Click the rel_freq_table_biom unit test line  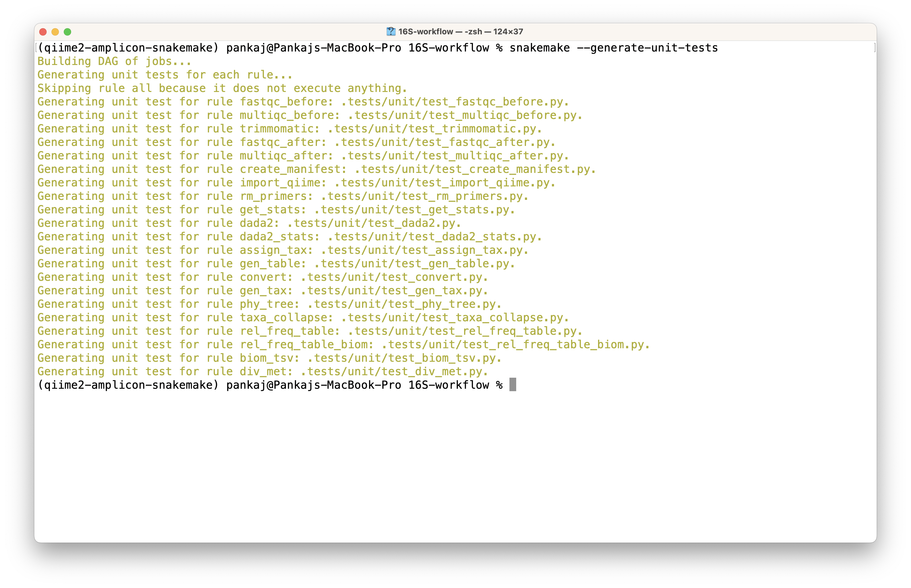[344, 344]
